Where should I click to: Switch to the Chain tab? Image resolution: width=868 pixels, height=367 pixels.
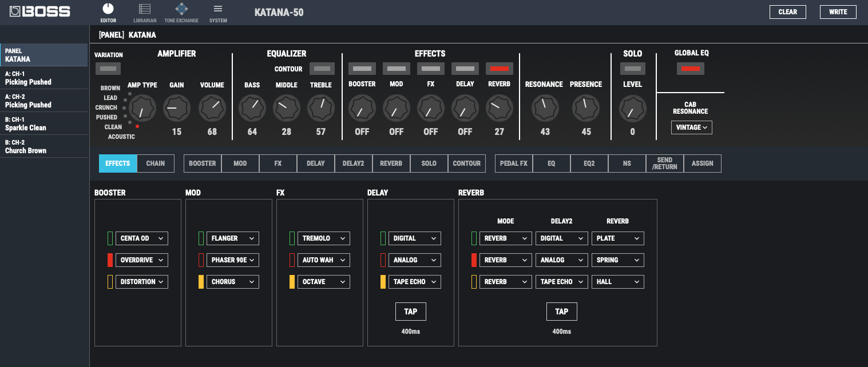(x=156, y=163)
